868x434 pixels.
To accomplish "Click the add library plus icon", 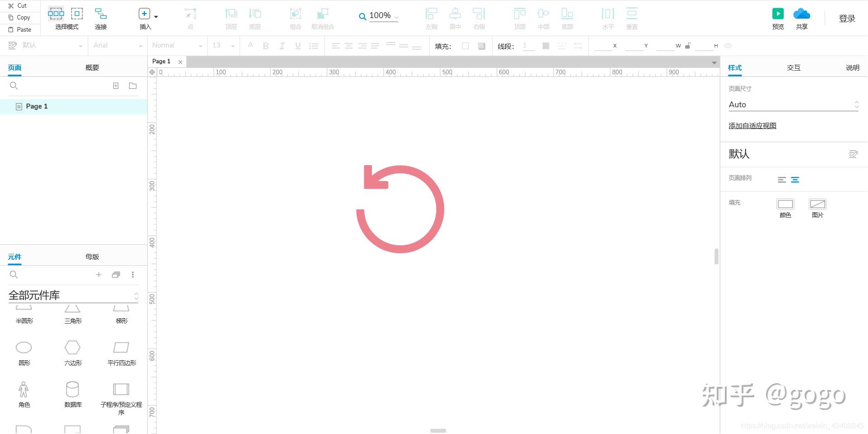I will pos(99,275).
